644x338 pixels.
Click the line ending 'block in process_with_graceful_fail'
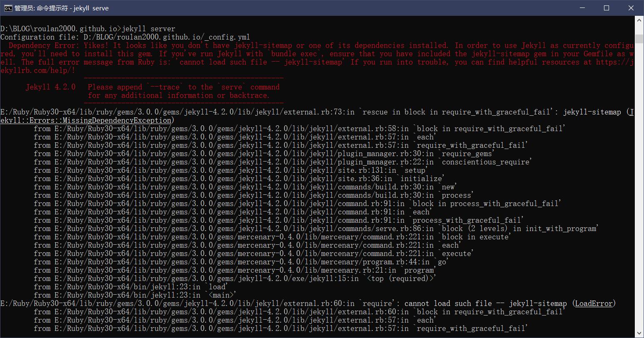tap(297, 204)
